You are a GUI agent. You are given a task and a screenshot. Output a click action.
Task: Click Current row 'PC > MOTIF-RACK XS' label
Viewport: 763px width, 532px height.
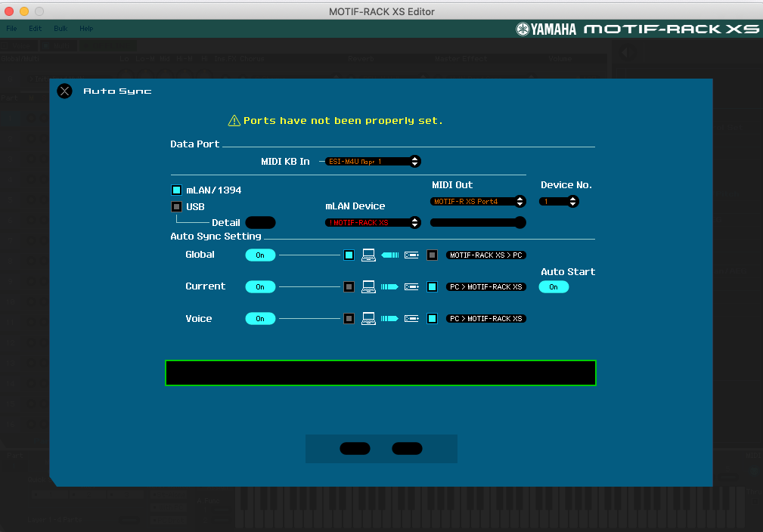pos(486,287)
